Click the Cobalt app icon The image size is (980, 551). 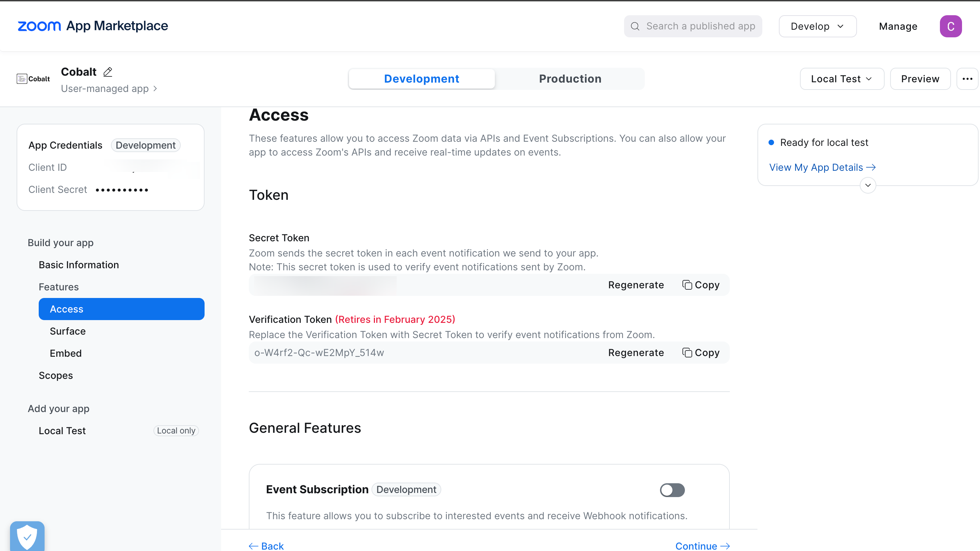tap(33, 79)
